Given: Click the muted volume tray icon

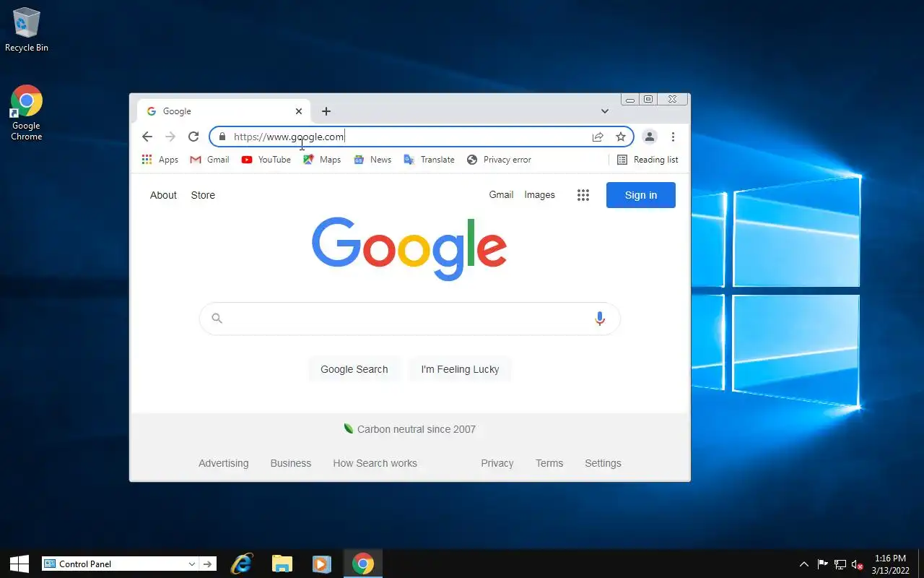Looking at the screenshot, I should (x=858, y=564).
